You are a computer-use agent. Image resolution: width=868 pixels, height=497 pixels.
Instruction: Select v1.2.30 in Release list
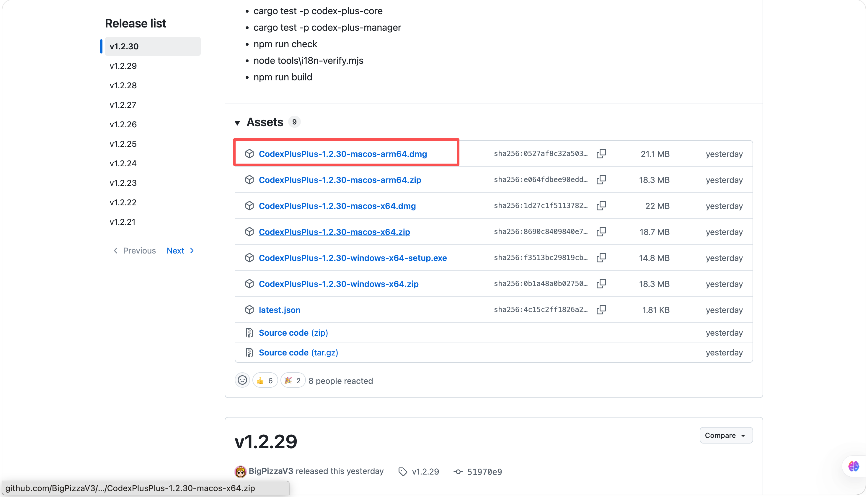[153, 46]
